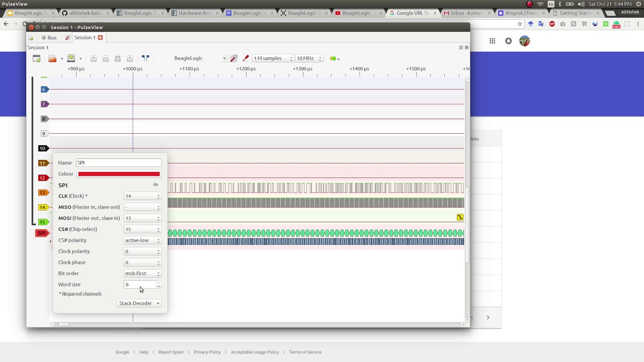Select the channel 12 label
This screenshot has height=362, width=644.
43,178
